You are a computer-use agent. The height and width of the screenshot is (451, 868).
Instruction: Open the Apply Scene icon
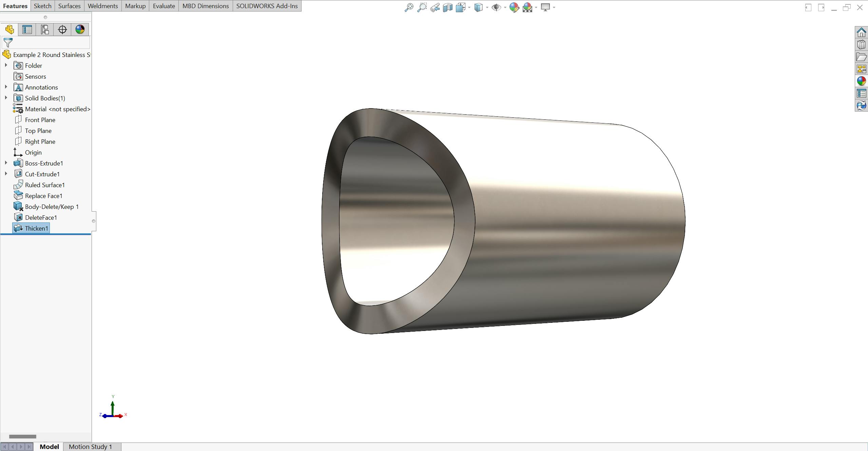click(528, 7)
